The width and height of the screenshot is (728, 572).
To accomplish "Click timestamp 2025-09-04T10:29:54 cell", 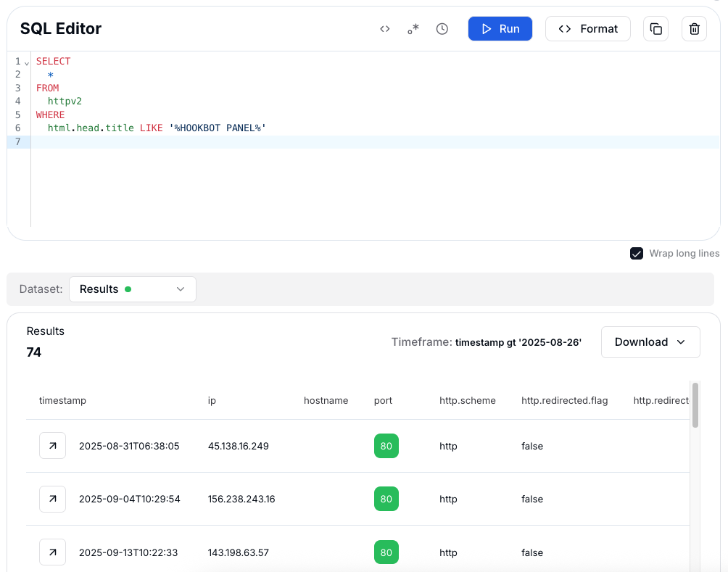I will [x=130, y=499].
